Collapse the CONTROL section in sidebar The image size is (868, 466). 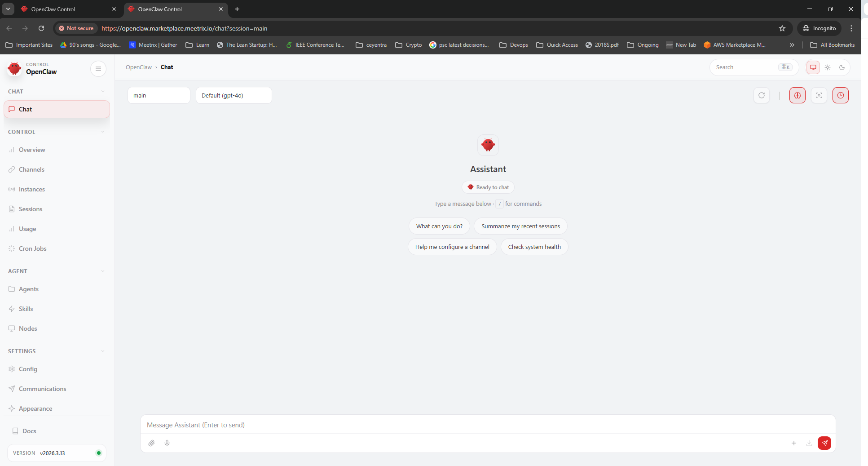(x=102, y=132)
